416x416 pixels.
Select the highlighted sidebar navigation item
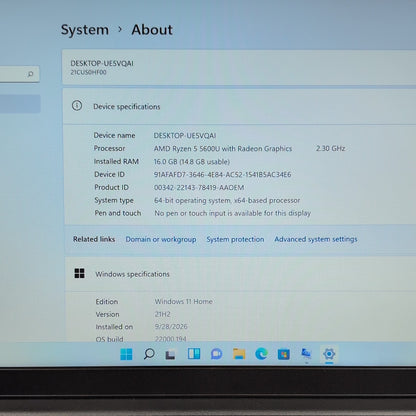pos(20,104)
